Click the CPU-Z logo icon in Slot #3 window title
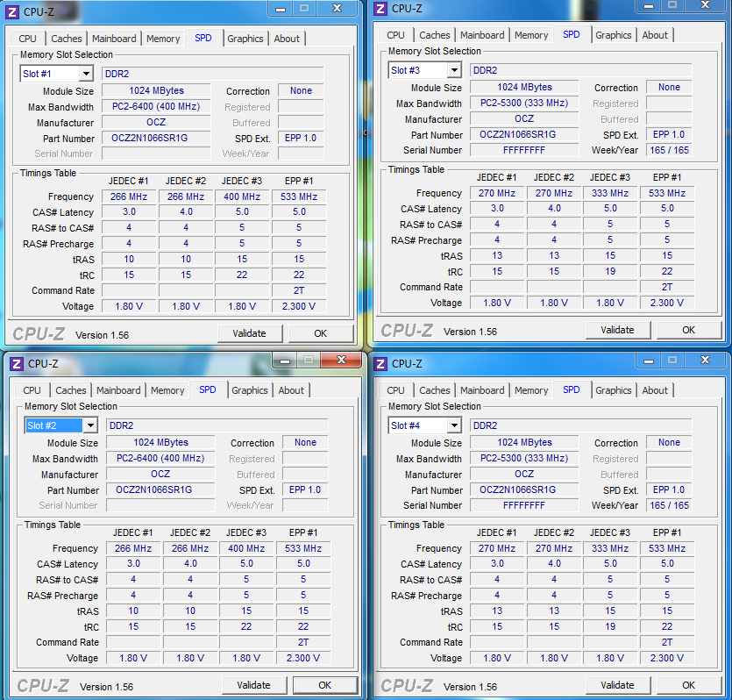732x700 pixels. pyautogui.click(x=380, y=9)
